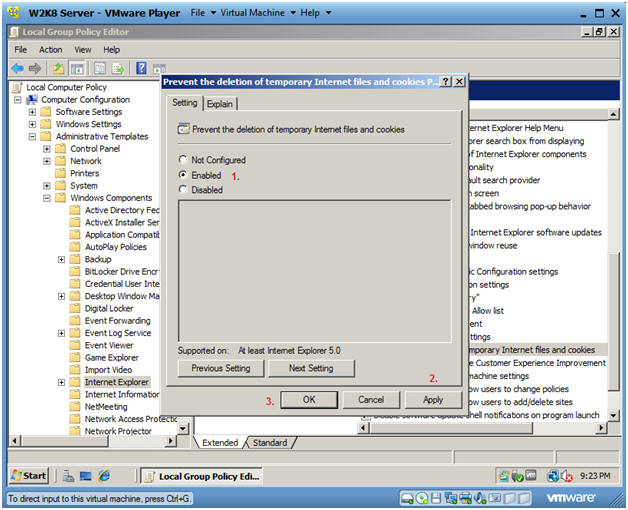Screen dimensions: 628x510
Task: Click the VMware network adapter status icon
Action: click(451, 498)
